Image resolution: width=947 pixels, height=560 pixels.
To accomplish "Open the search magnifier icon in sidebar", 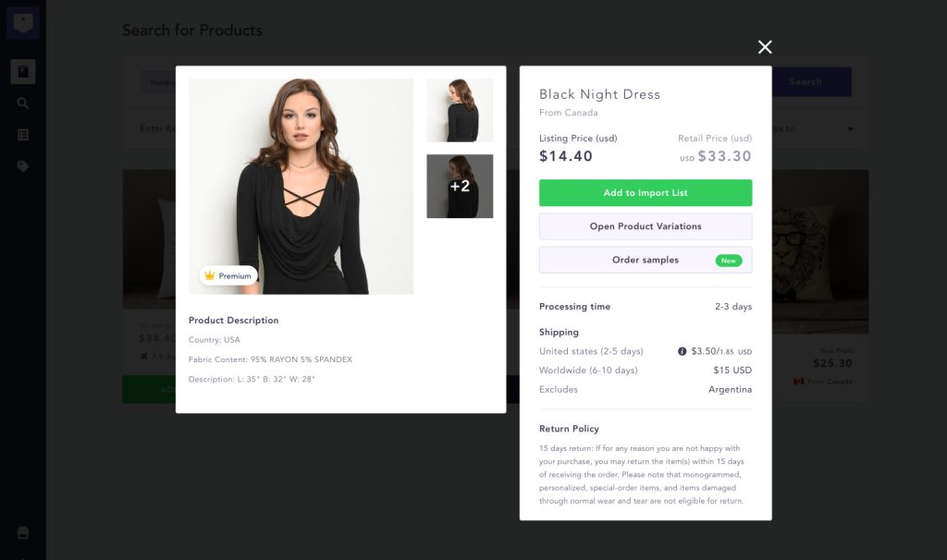I will pos(23,103).
